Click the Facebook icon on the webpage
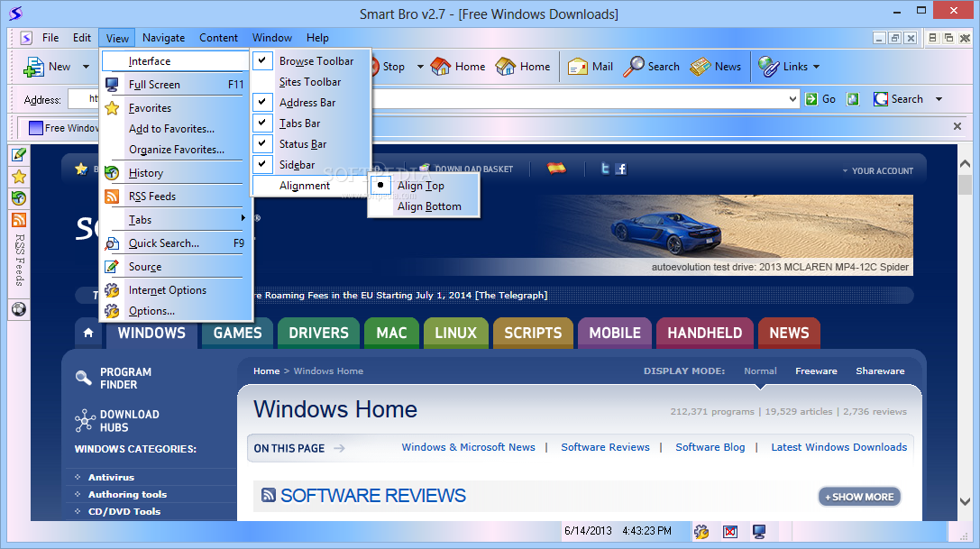The width and height of the screenshot is (980, 549). coord(620,169)
